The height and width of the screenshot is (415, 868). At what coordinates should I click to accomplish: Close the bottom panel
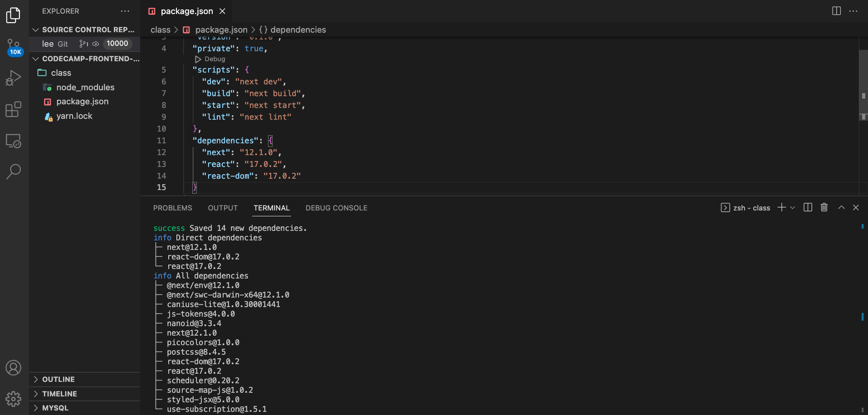(856, 207)
